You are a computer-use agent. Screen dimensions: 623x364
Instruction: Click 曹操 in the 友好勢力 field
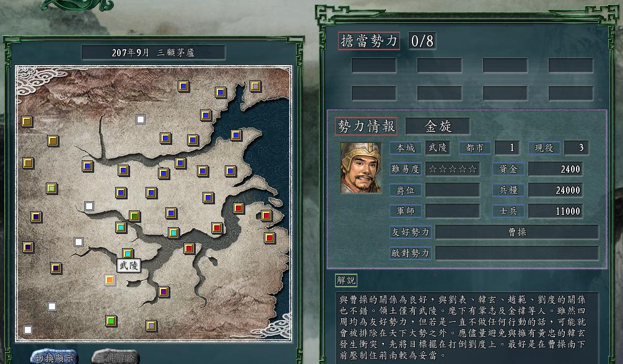517,232
